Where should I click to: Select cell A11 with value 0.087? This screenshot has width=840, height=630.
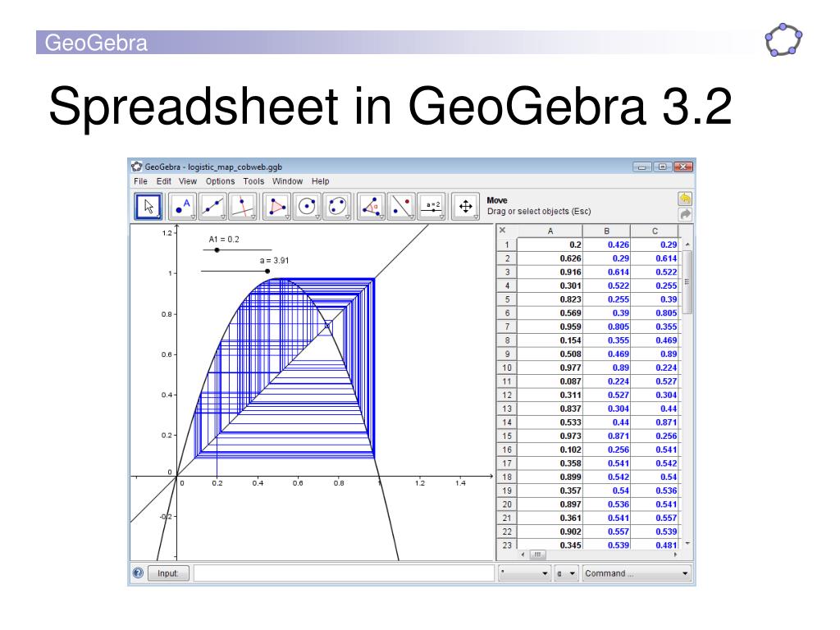(550, 381)
